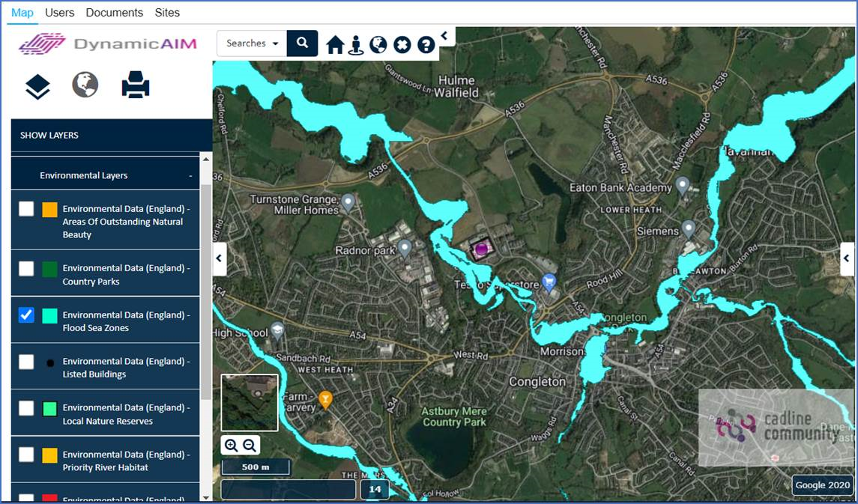
Task: Click the basemap globe icon in sidebar
Action: pyautogui.click(x=85, y=85)
